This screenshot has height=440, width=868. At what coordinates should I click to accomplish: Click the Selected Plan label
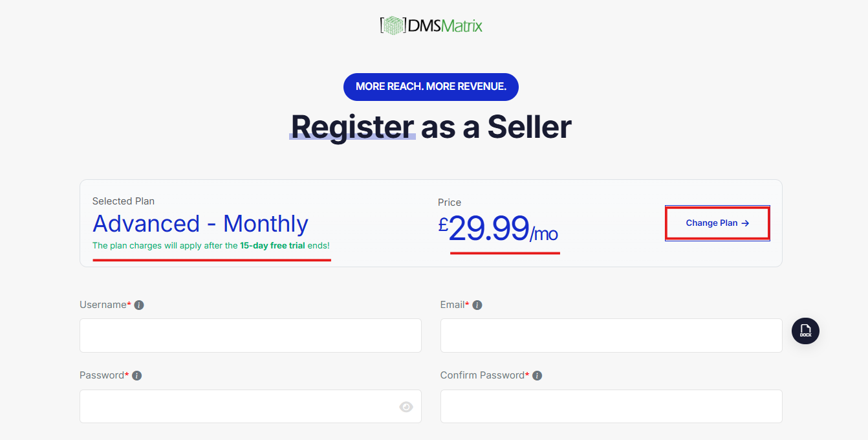[123, 201]
